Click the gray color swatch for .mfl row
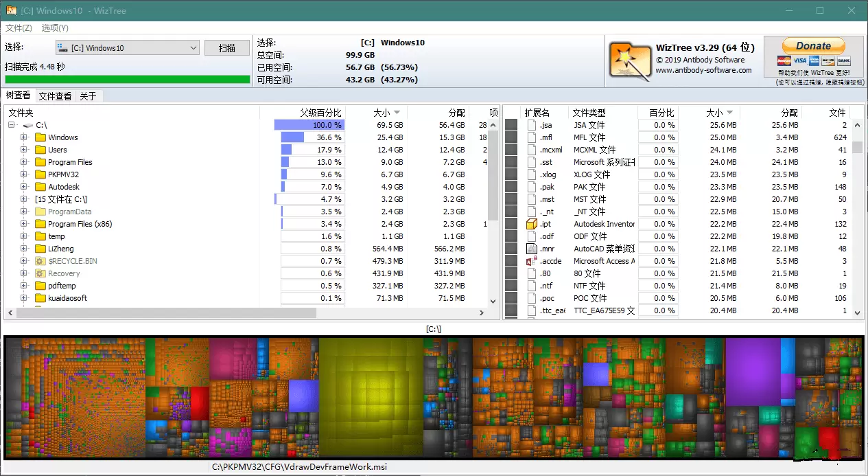Screen dimensions: 868x476 point(511,137)
